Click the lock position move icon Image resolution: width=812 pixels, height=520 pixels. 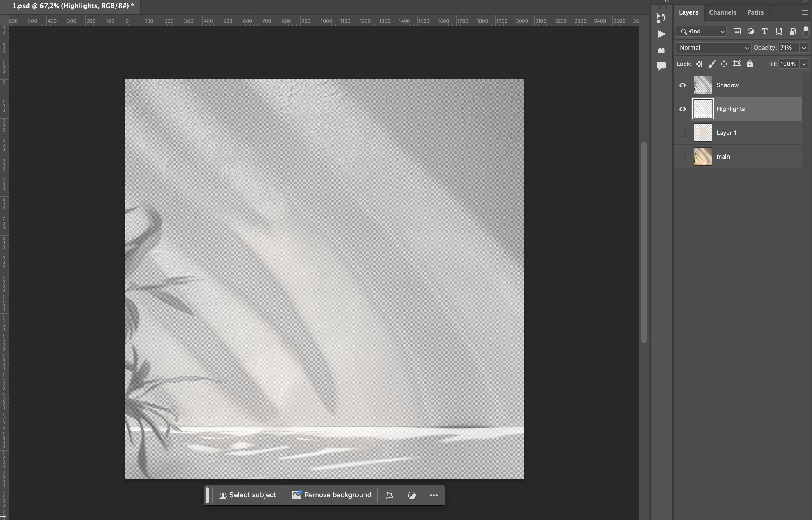pyautogui.click(x=724, y=64)
